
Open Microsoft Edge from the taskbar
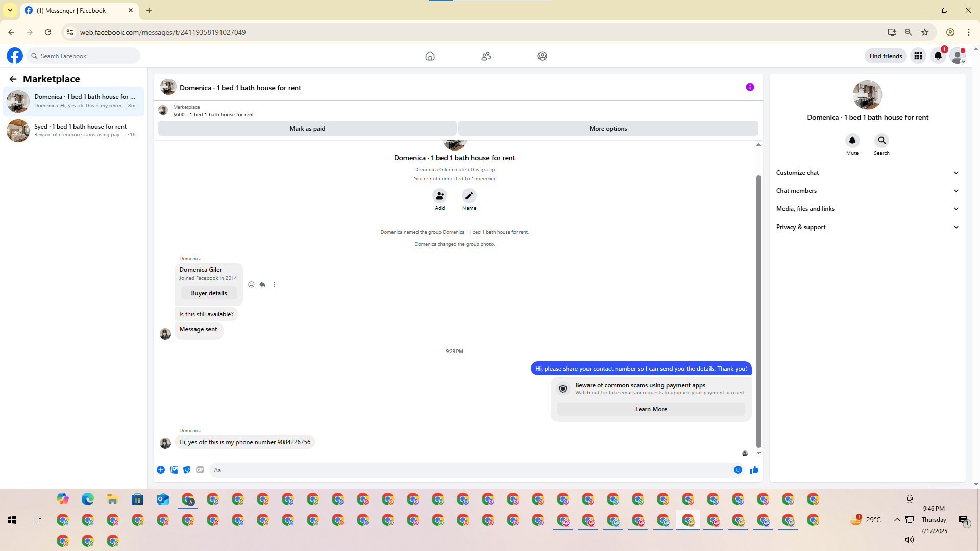pos(88,499)
